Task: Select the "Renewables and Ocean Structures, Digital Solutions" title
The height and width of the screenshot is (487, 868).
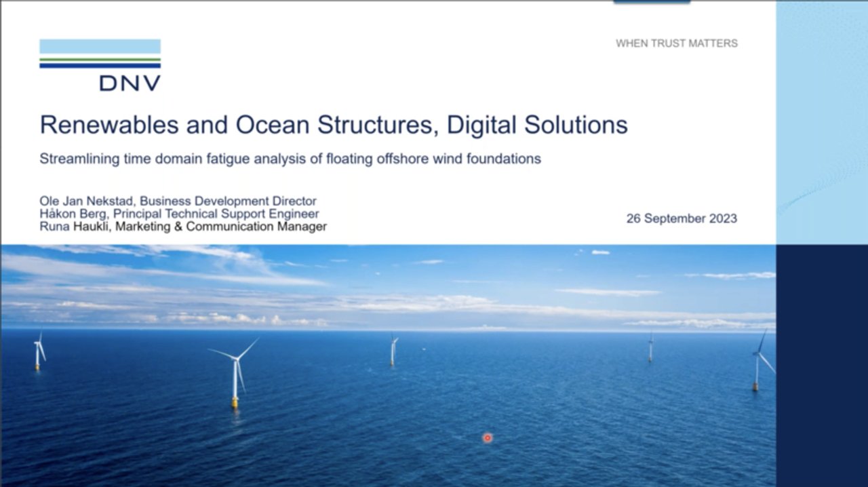Action: (x=334, y=125)
